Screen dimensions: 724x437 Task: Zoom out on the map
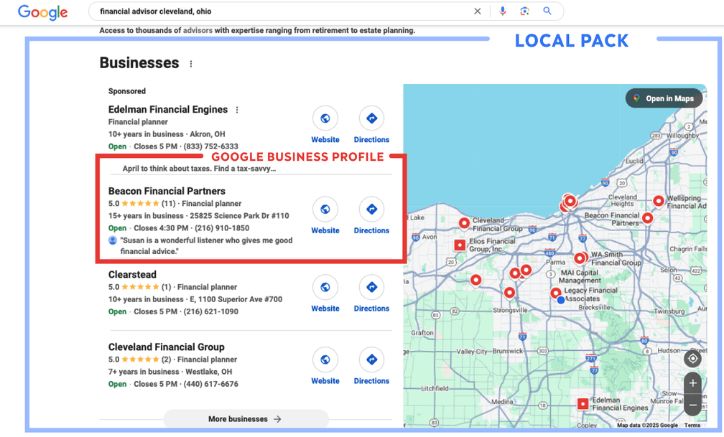click(692, 406)
